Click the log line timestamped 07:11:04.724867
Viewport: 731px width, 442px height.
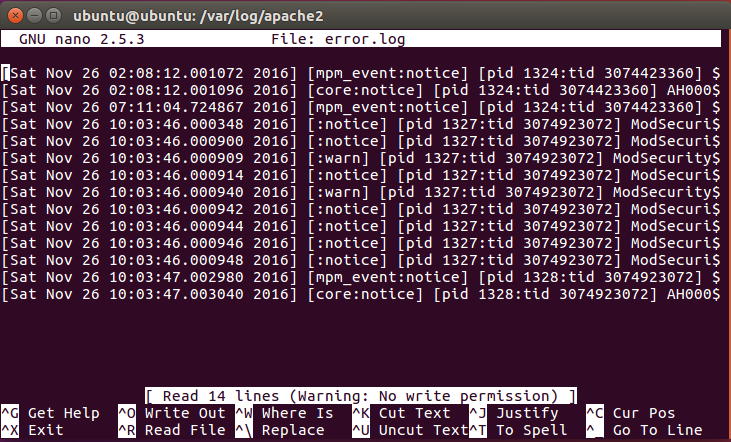tap(361, 107)
